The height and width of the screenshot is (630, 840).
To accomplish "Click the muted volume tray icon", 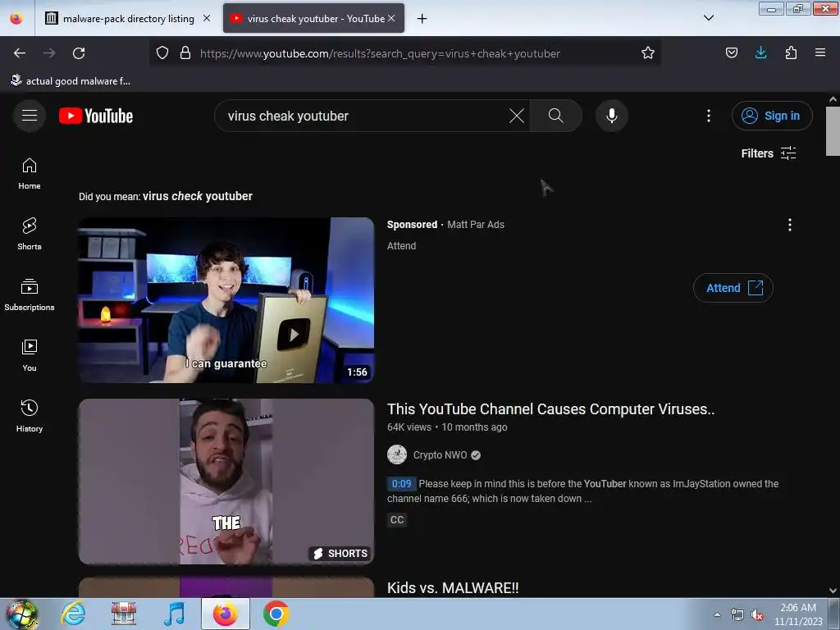I will coord(757,615).
